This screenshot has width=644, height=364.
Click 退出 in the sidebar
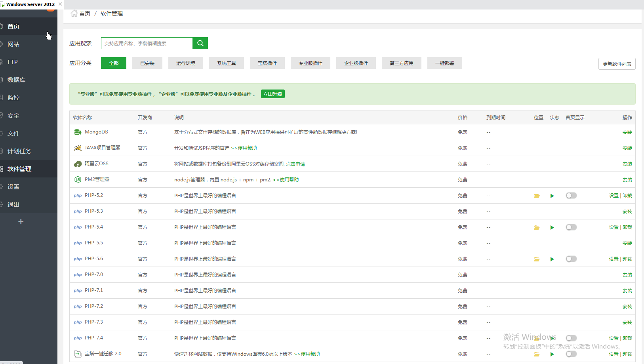click(29, 204)
